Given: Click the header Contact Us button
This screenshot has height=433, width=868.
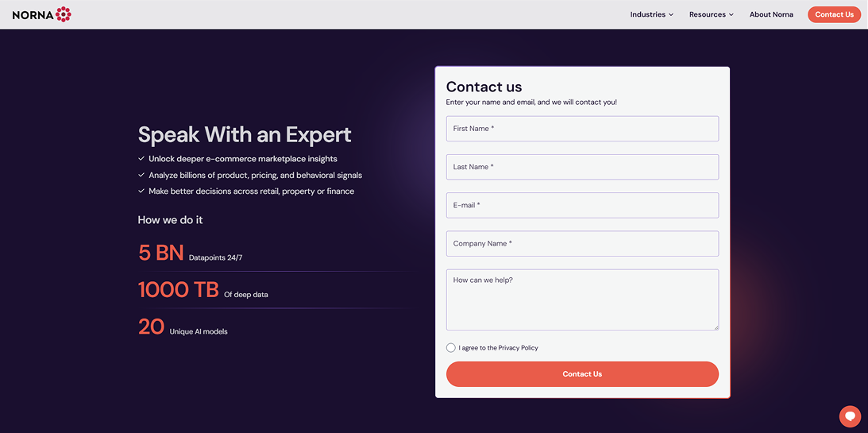Looking at the screenshot, I should pyautogui.click(x=834, y=14).
